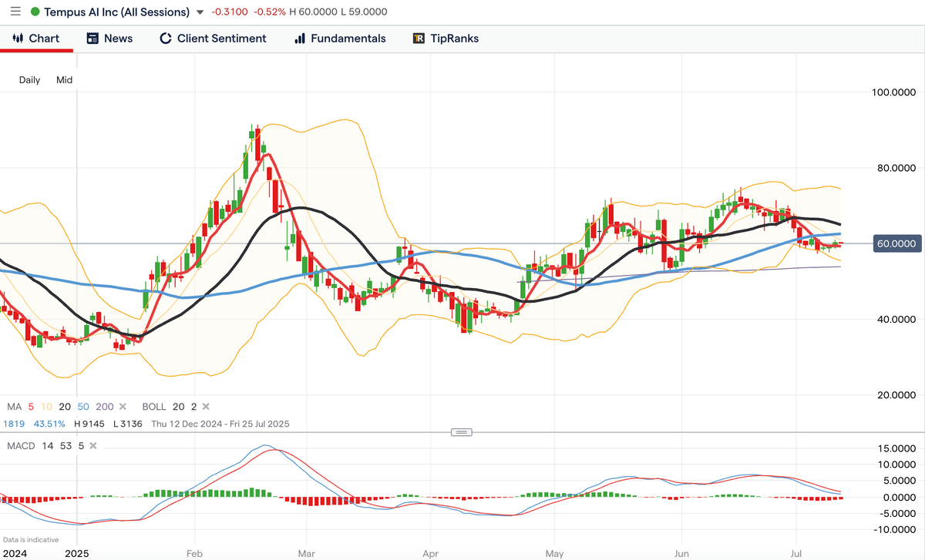The image size is (925, 560).
Task: Switch to the Chart tab
Action: coord(36,39)
